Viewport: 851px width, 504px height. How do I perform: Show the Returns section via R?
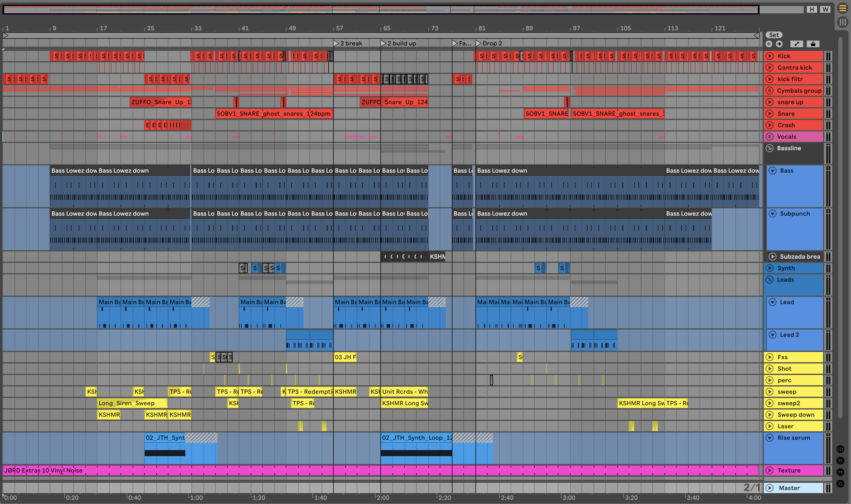[x=840, y=460]
